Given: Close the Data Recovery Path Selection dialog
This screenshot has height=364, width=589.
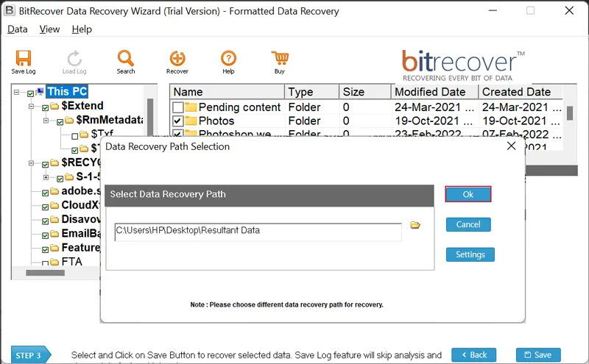Looking at the screenshot, I should (511, 146).
